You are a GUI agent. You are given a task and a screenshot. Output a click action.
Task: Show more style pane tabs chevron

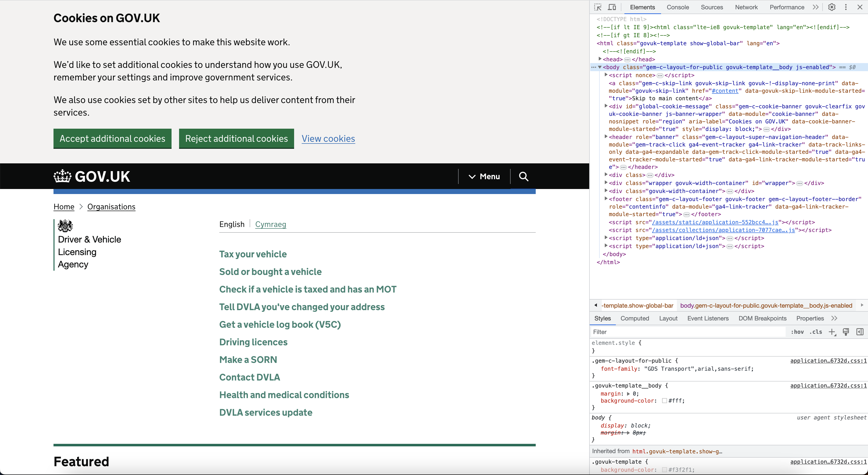(834, 318)
